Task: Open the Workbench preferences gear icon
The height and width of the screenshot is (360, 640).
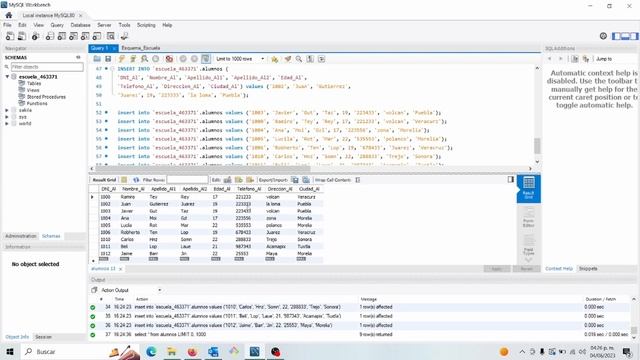Action: point(603,36)
